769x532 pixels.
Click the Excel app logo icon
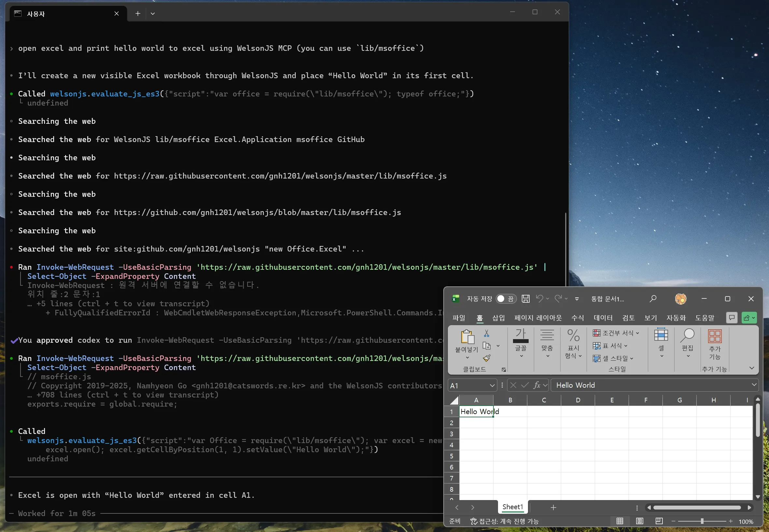455,299
